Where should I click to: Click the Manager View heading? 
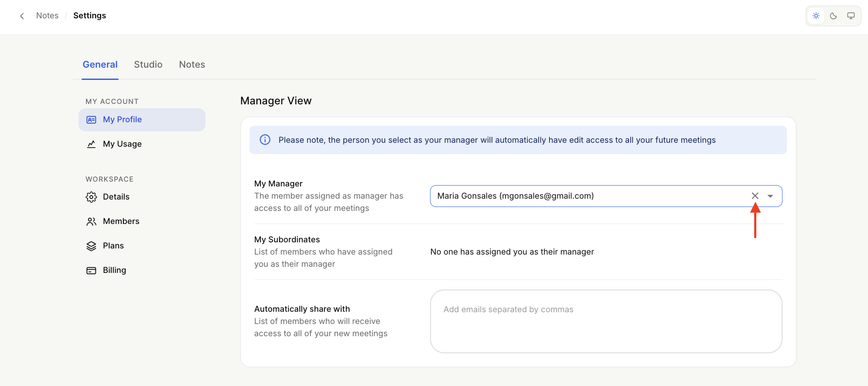pyautogui.click(x=276, y=101)
